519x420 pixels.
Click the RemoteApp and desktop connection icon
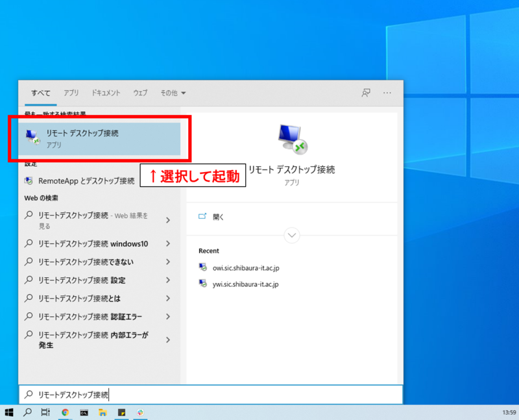coord(29,181)
